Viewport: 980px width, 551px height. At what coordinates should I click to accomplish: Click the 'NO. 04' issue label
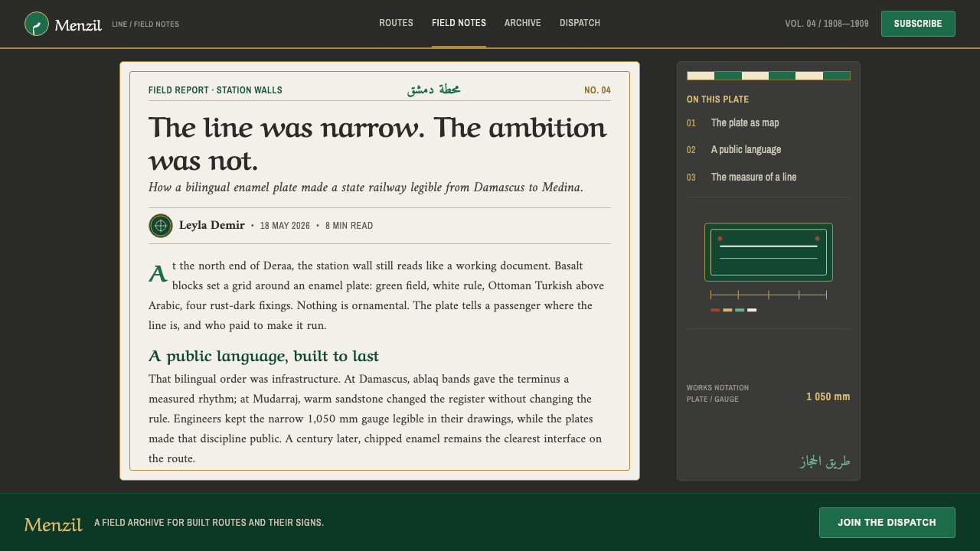coord(597,90)
